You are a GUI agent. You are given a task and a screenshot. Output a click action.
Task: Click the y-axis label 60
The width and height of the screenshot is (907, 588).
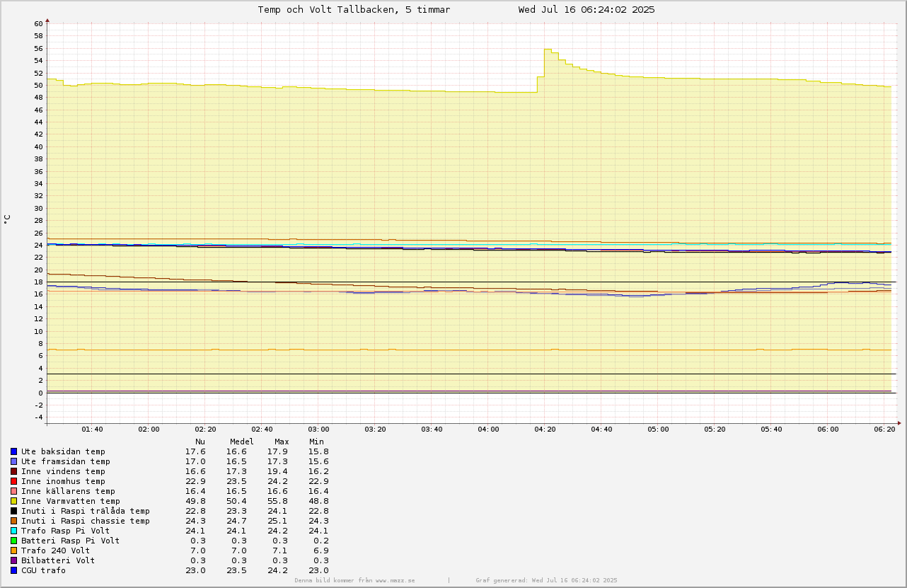pyautogui.click(x=38, y=24)
